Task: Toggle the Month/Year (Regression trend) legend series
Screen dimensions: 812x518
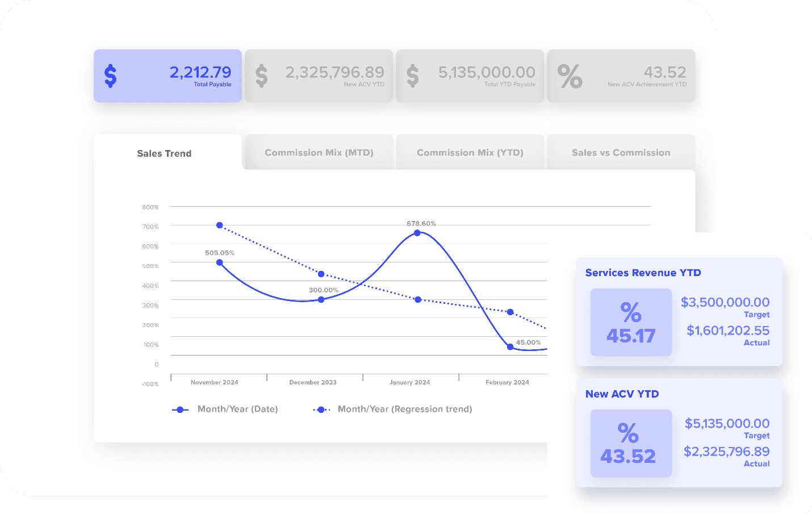Action: click(392, 409)
